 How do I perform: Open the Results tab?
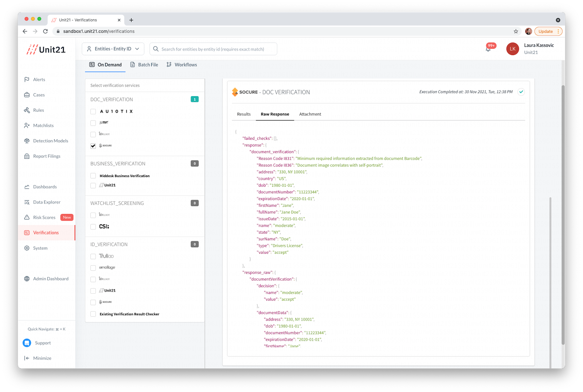pyautogui.click(x=244, y=114)
